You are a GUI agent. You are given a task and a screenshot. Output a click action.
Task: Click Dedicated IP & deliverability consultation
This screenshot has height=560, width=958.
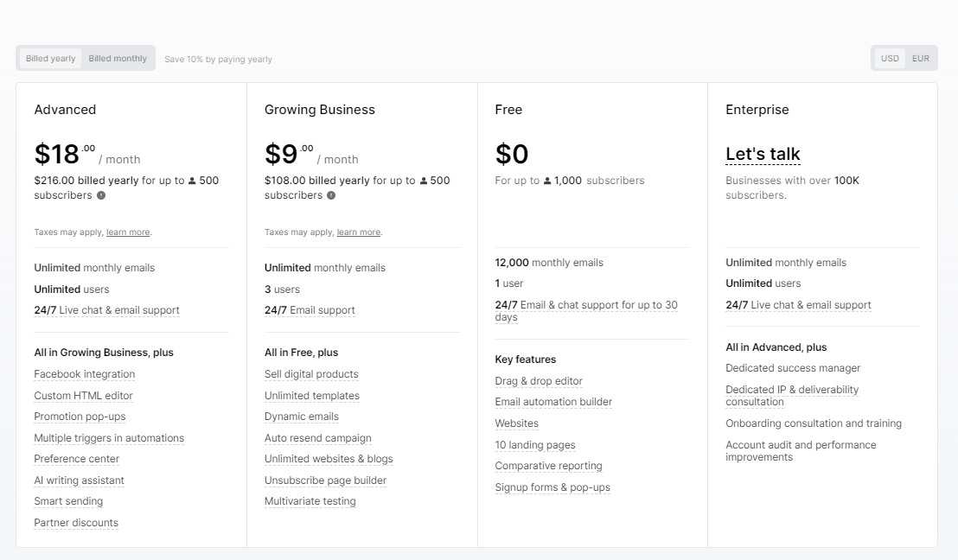tap(792, 396)
